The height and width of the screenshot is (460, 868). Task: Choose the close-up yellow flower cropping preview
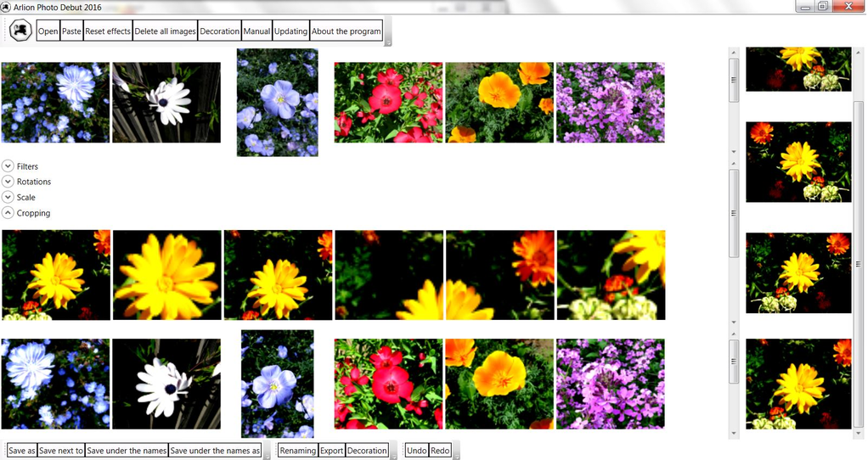tap(167, 275)
